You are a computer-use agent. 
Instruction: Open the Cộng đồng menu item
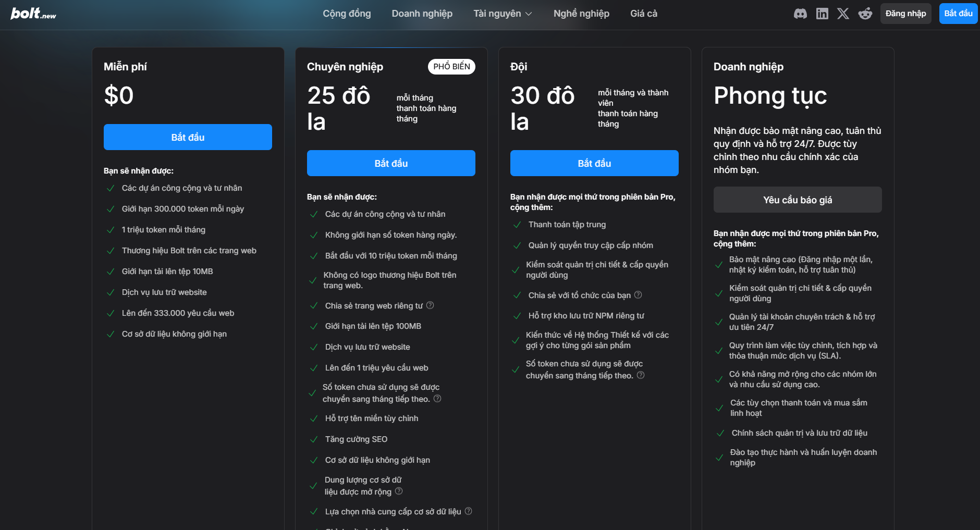pos(347,14)
